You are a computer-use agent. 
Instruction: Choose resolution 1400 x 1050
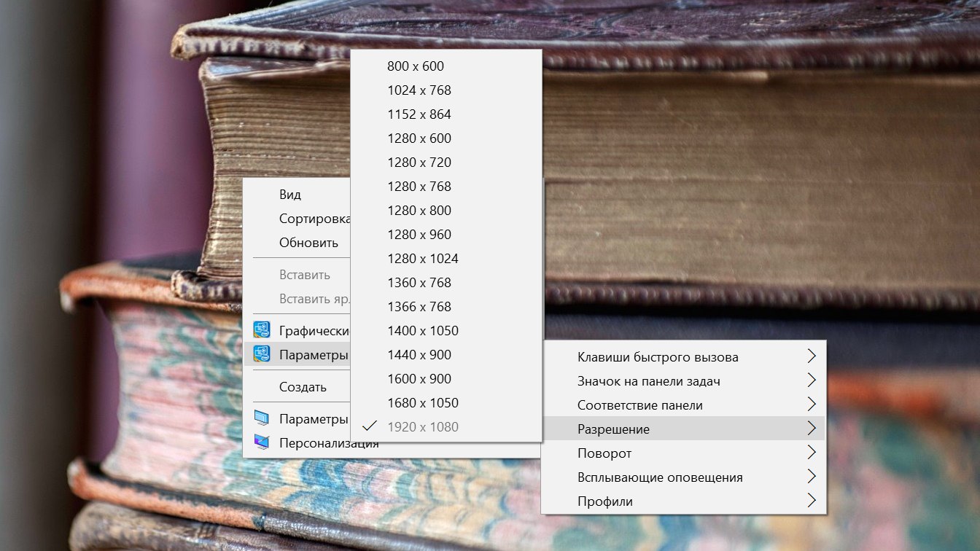446,331
